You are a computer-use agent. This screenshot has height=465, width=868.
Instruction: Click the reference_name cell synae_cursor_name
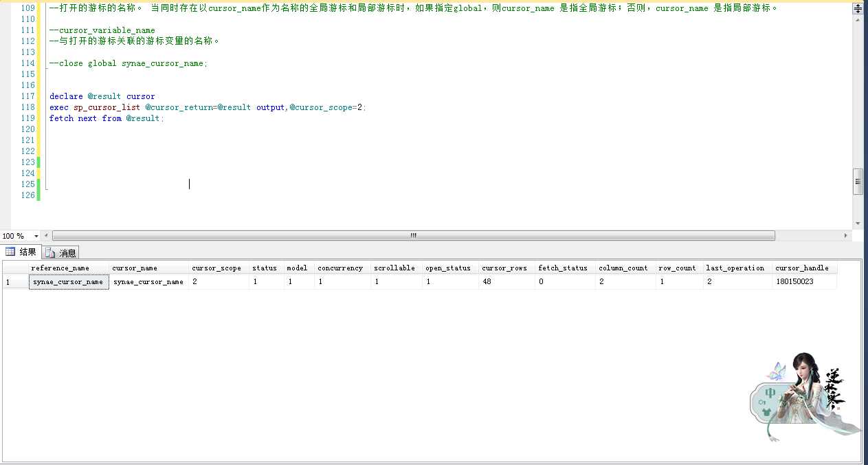(x=69, y=282)
